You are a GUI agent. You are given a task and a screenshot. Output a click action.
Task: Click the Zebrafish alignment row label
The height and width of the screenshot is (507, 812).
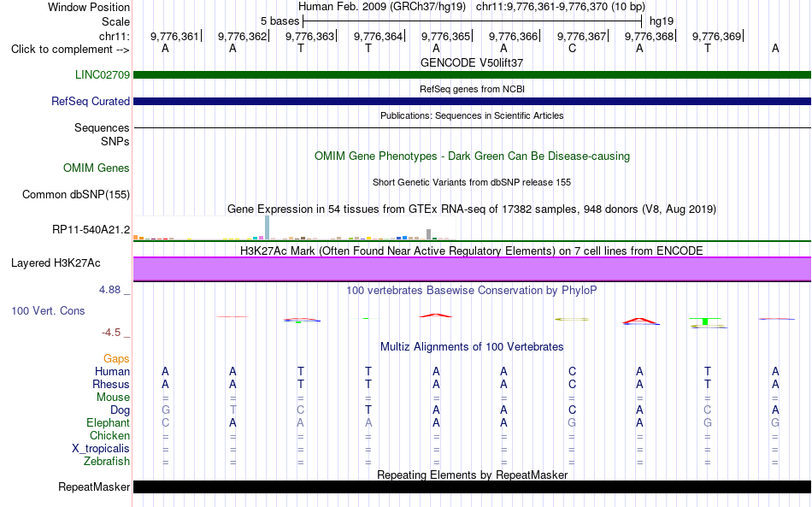(107, 462)
